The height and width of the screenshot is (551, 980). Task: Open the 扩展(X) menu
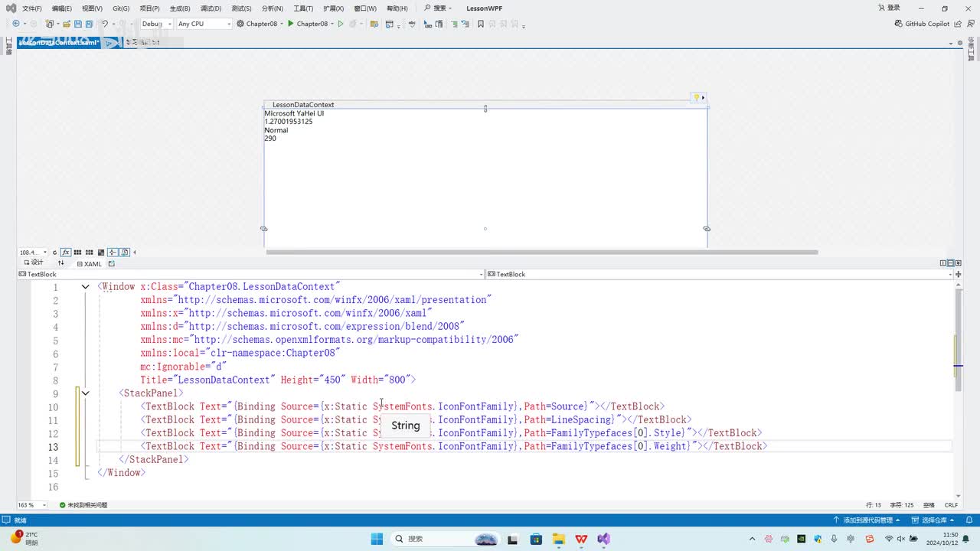coord(333,8)
